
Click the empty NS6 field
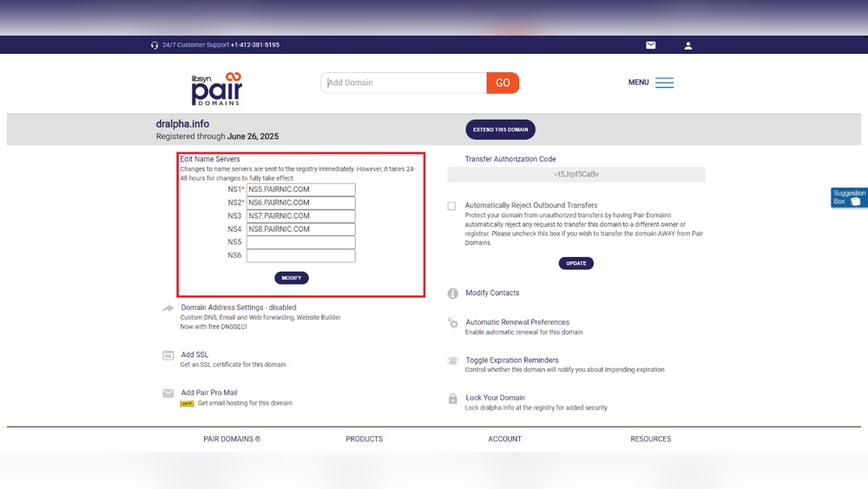click(300, 255)
